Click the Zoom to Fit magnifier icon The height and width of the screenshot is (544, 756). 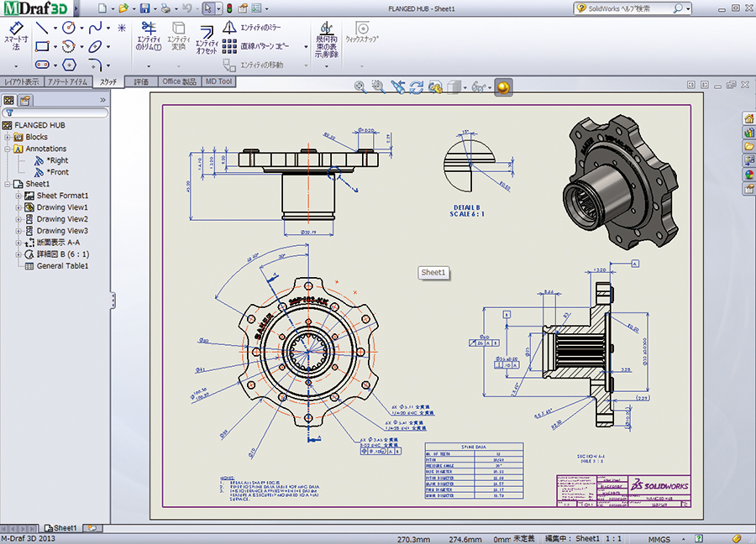tap(360, 86)
